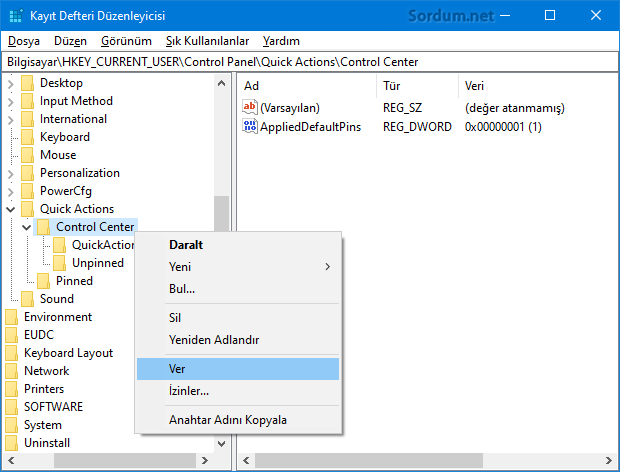Choose Ver from the context menu
620x472 pixels.
(x=238, y=369)
